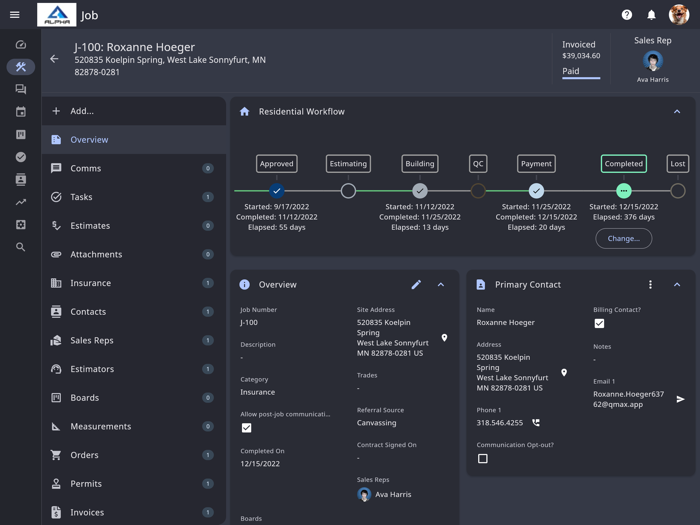Click the Change... workflow button

623,238
